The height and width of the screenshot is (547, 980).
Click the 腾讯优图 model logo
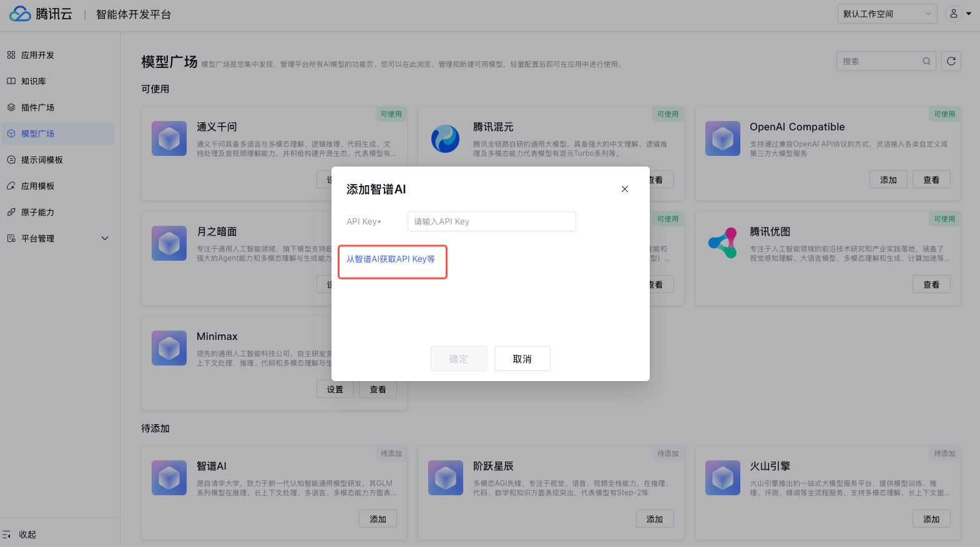coord(723,243)
